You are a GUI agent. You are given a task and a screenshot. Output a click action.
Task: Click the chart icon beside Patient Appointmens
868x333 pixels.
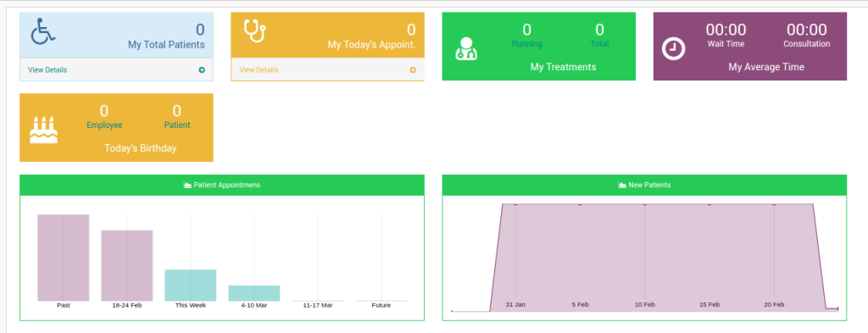[187, 186]
